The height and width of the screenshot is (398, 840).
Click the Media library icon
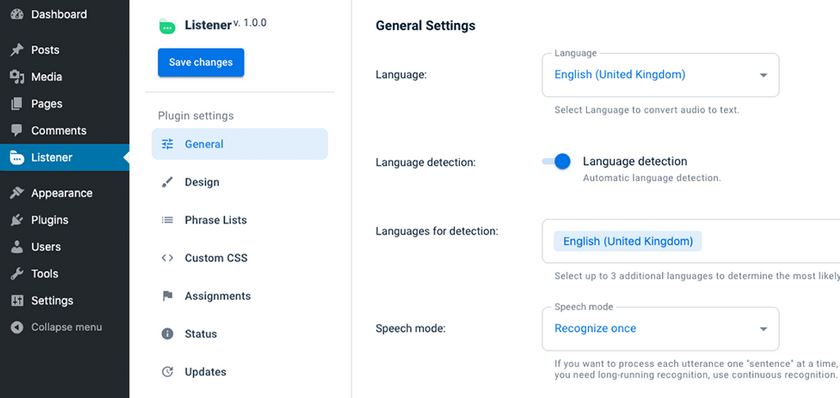(17, 77)
